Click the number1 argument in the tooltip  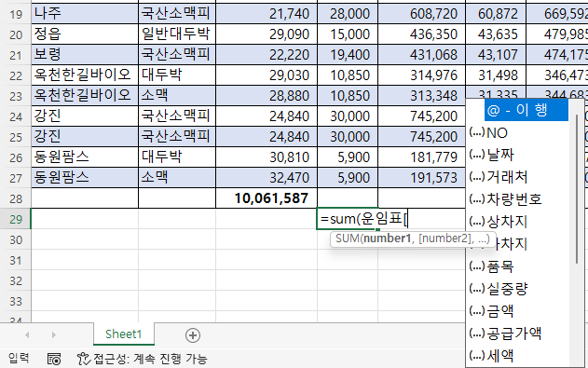pos(388,239)
